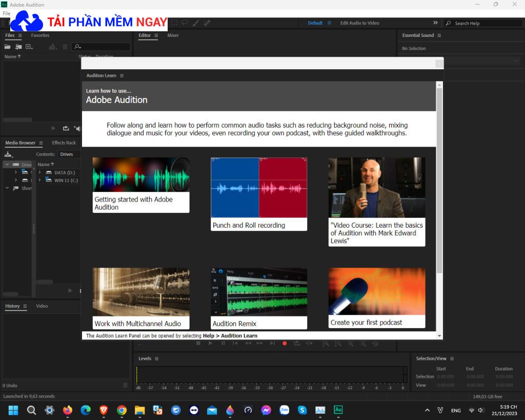The height and width of the screenshot is (420, 525).
Task: Open the History panel hamburger menu
Action: pyautogui.click(x=25, y=306)
